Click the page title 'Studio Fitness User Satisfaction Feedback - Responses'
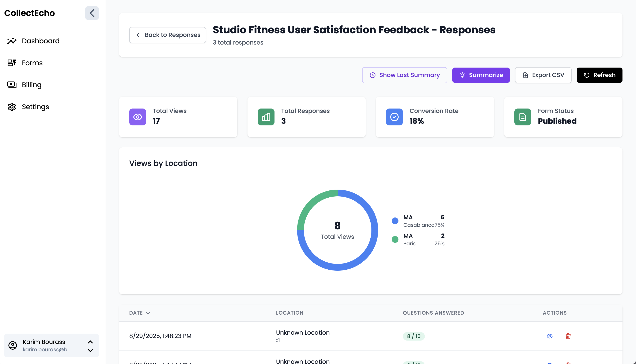636x364 pixels. (x=354, y=30)
